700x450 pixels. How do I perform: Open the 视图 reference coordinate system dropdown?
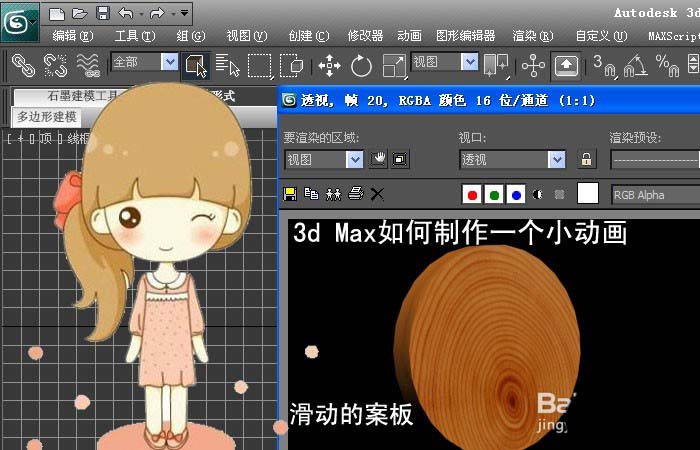(x=444, y=62)
